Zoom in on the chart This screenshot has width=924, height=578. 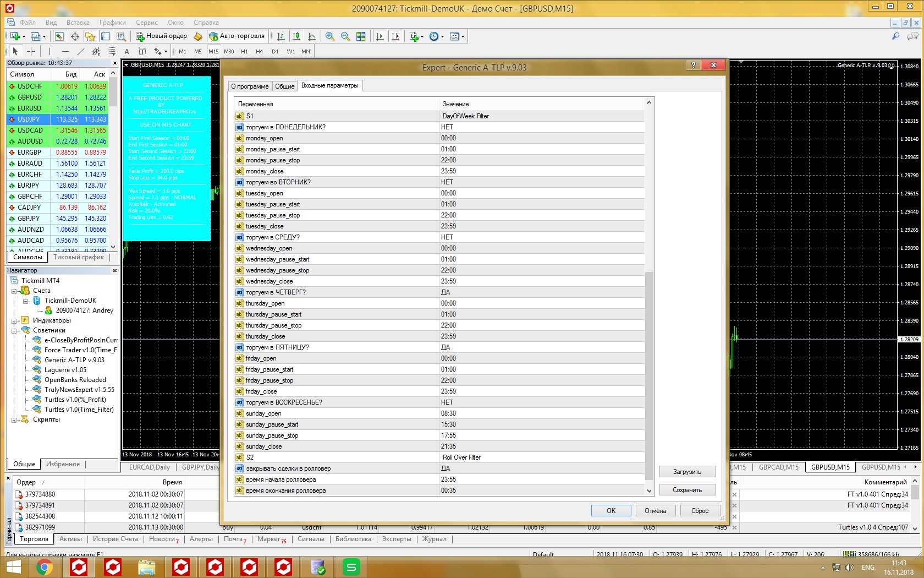point(330,36)
